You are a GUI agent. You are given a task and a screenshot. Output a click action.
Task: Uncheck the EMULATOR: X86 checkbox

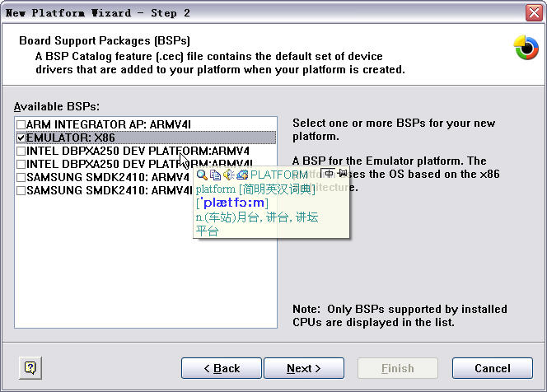click(x=21, y=138)
